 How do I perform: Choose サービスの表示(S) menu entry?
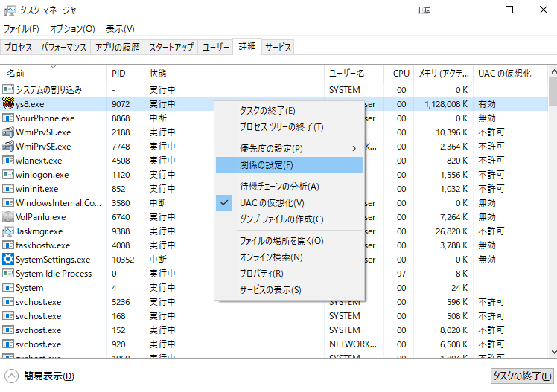[289, 290]
